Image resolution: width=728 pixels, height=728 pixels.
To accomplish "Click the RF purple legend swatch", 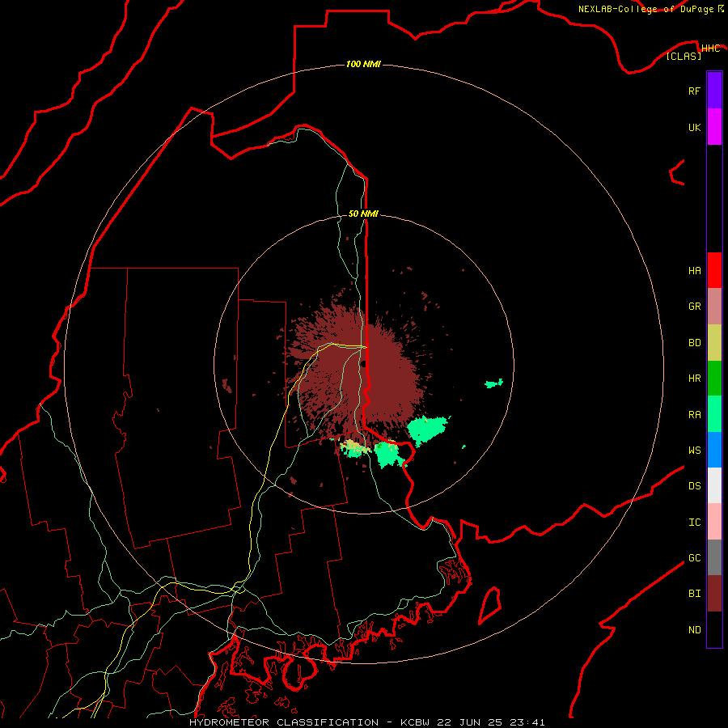I will [x=714, y=91].
